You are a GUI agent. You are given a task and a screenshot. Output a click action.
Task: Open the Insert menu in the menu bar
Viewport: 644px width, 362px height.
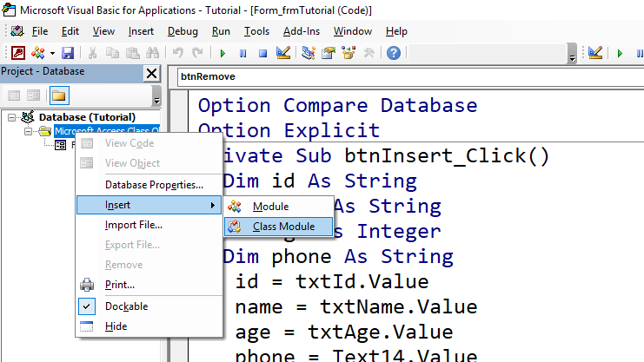coord(141,31)
